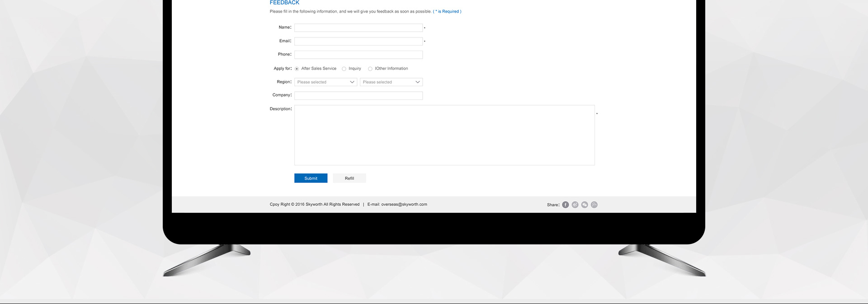
Task: Click the Skyworth copyright notice in footer
Action: (315, 205)
